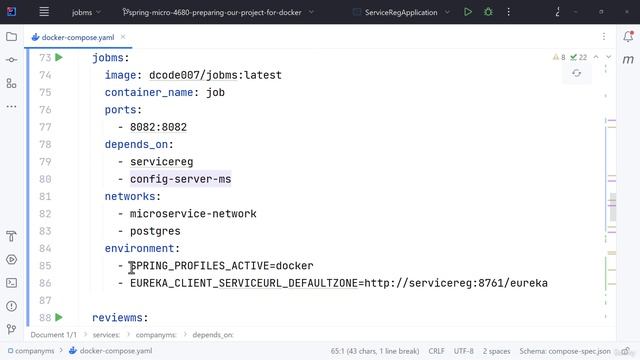Click the 8082:8082 port mapping
Image resolution: width=640 pixels, height=360 pixels.
[158, 127]
